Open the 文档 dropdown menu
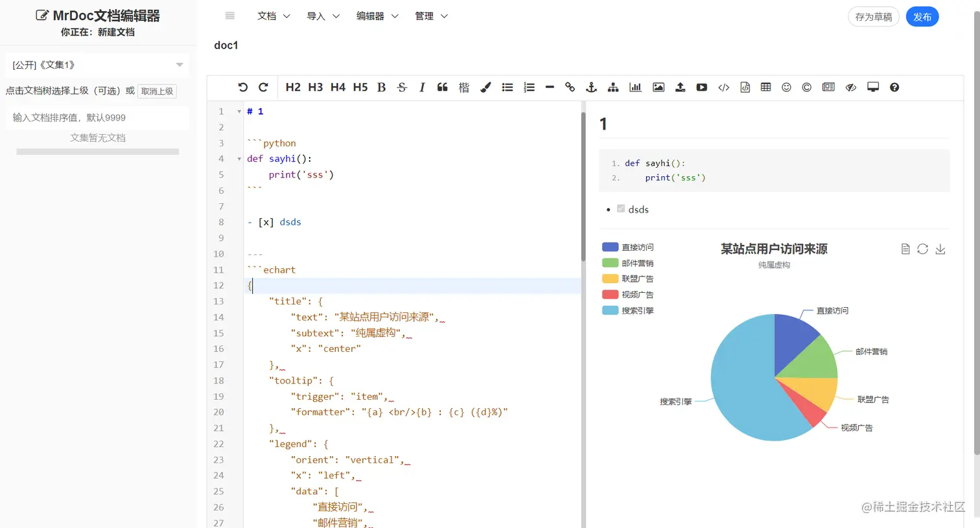980x528 pixels. click(274, 16)
